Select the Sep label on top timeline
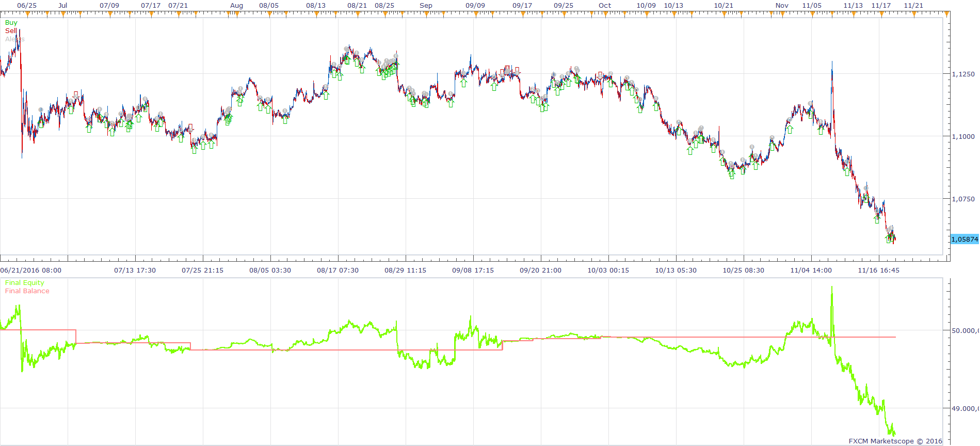Image resolution: width=980 pixels, height=446 pixels. pos(426,6)
